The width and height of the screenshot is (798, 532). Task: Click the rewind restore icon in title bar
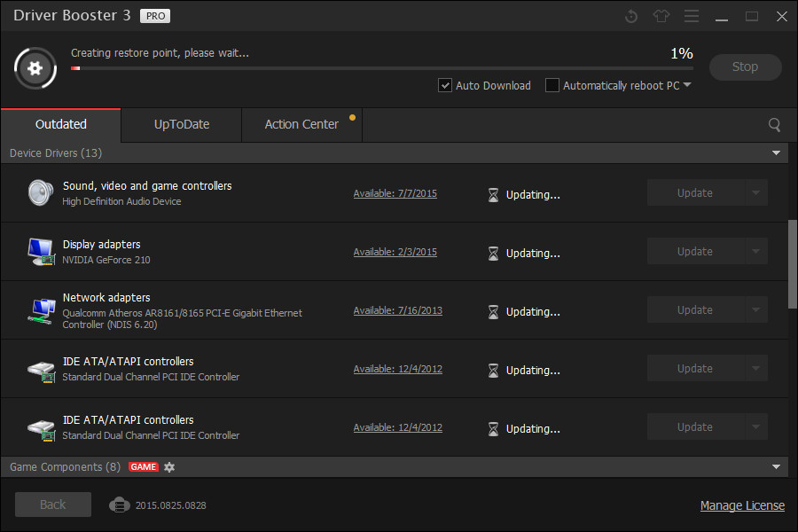[630, 15]
